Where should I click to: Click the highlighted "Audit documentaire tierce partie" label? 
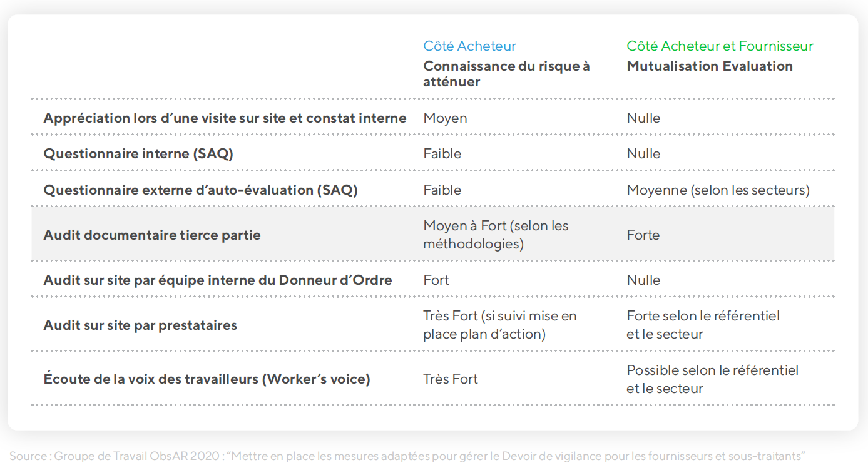point(152,235)
